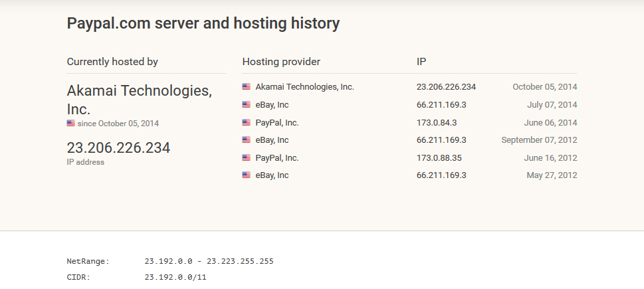Click the flag beside PayPal, Inc. 173.0.88.35 row
Viewport: 644px width, 289px height.
click(x=246, y=157)
